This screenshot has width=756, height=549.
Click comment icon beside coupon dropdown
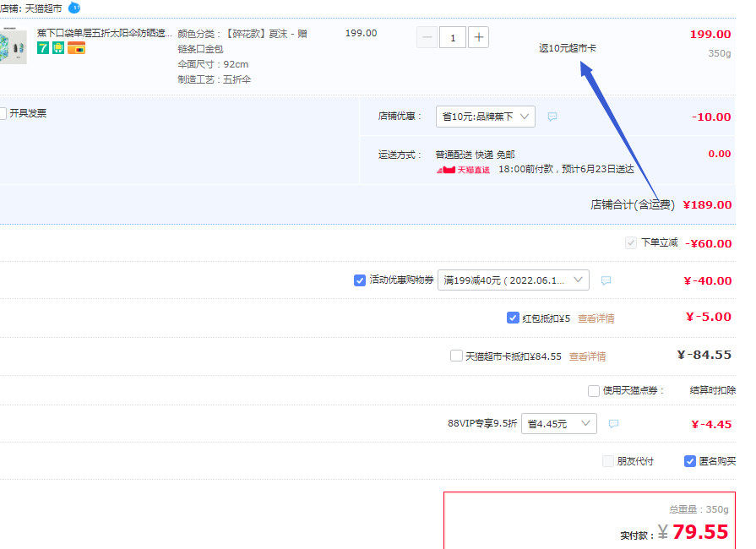(x=606, y=280)
